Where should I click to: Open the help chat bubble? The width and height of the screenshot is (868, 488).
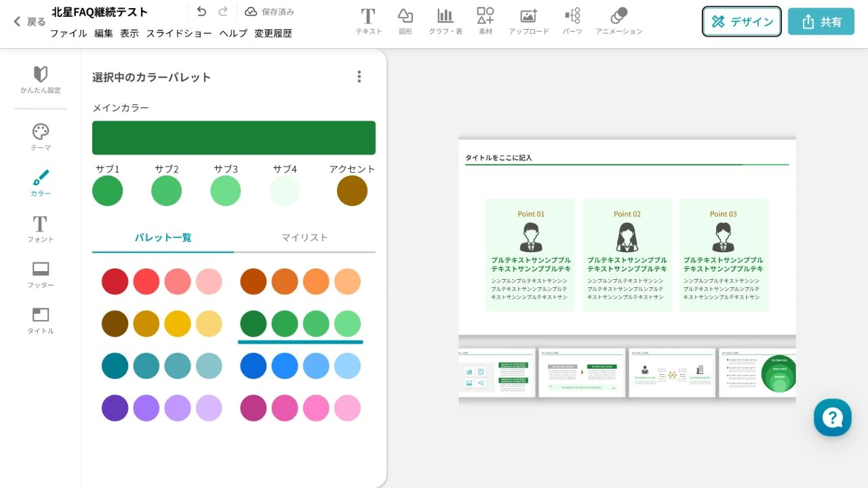coord(833,418)
